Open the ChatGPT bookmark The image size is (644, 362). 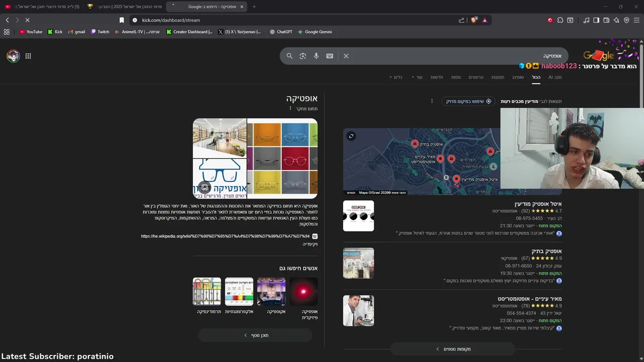(x=281, y=32)
